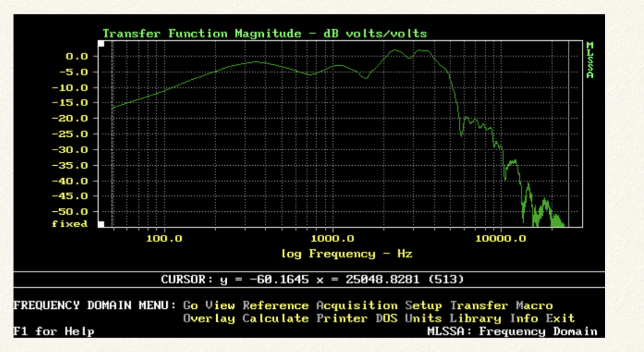Click the cursor index (513) value
Image resolution: width=644 pixels, height=352 pixels.
point(446,280)
